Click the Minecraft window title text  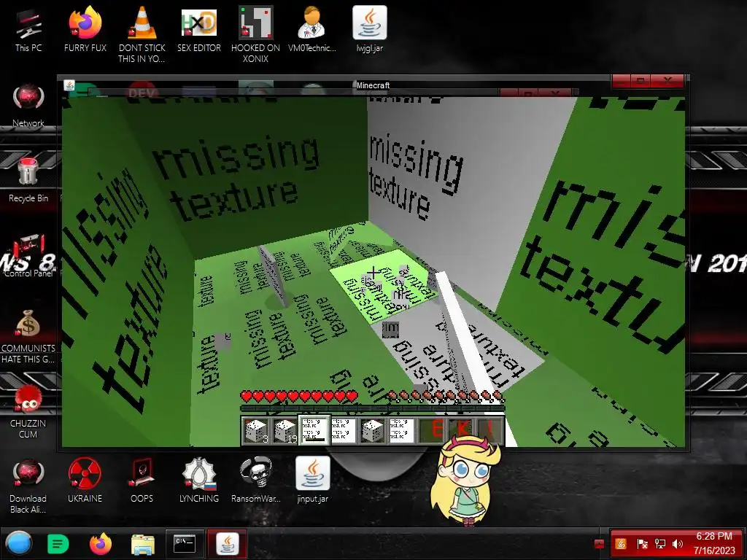[x=373, y=85]
